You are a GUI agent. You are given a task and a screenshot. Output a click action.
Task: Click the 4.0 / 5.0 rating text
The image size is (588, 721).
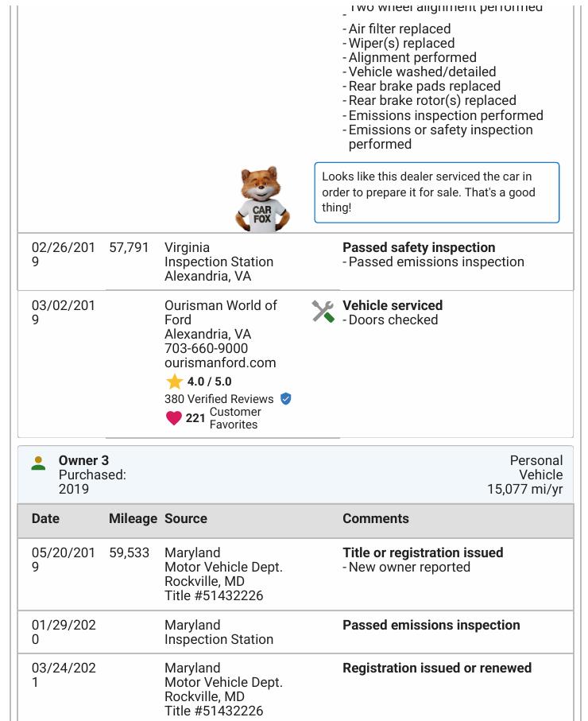tap(210, 382)
